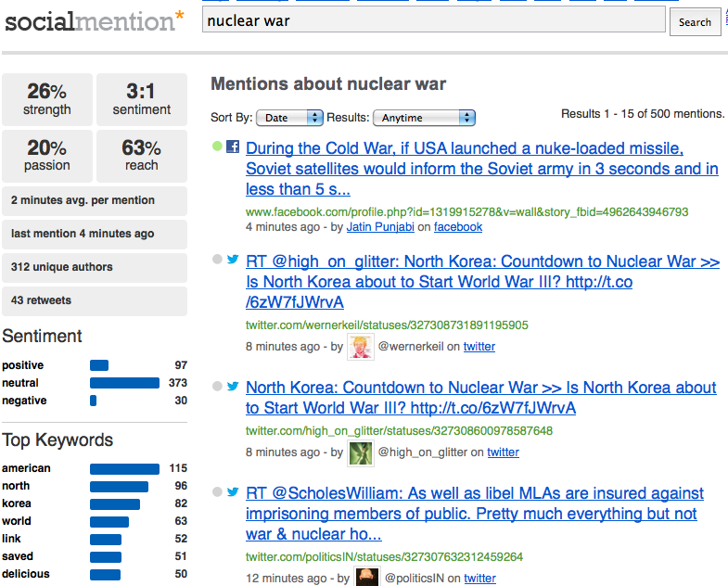
Task: Open the Sort By Date dropdown
Action: [x=289, y=118]
